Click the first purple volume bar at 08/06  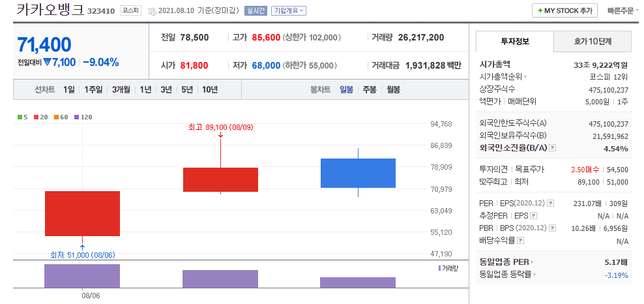82,276
